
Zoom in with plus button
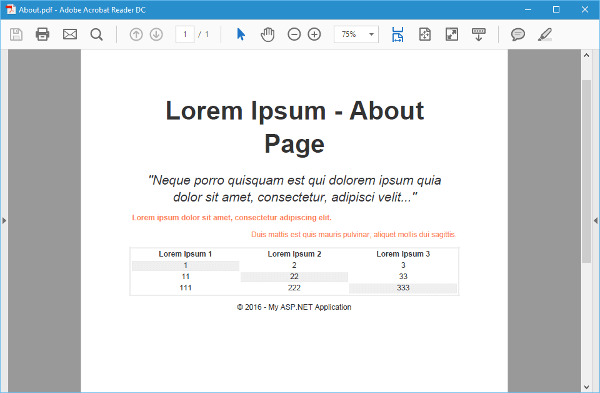[314, 34]
